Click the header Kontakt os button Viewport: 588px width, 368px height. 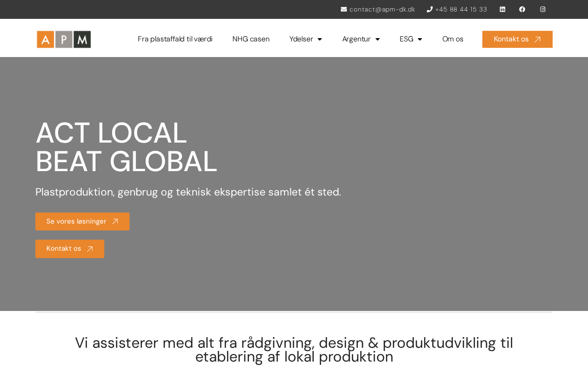pos(517,40)
